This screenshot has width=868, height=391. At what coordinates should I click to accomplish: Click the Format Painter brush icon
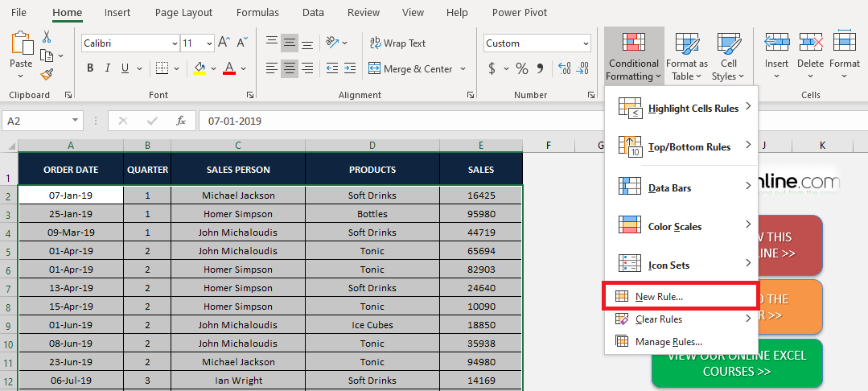(47, 74)
